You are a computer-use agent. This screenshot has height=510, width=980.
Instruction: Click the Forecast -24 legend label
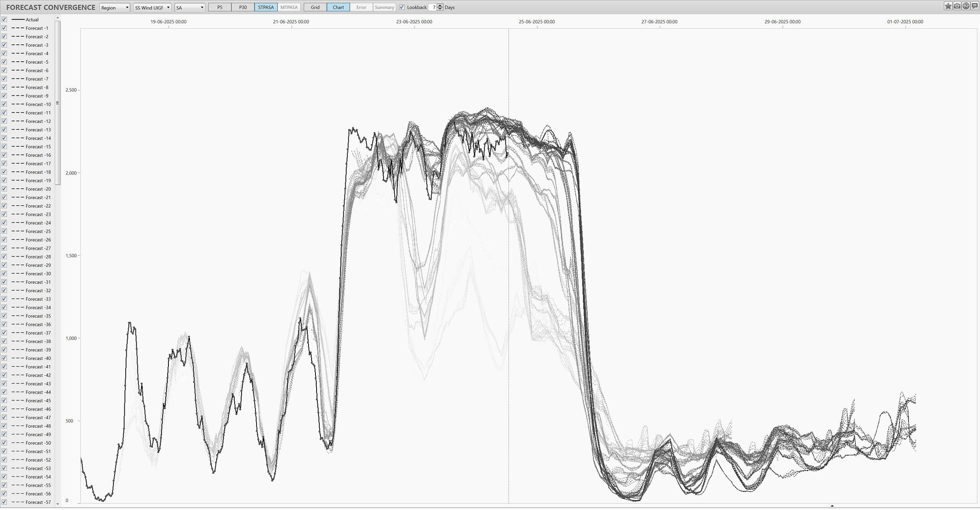[x=38, y=223]
